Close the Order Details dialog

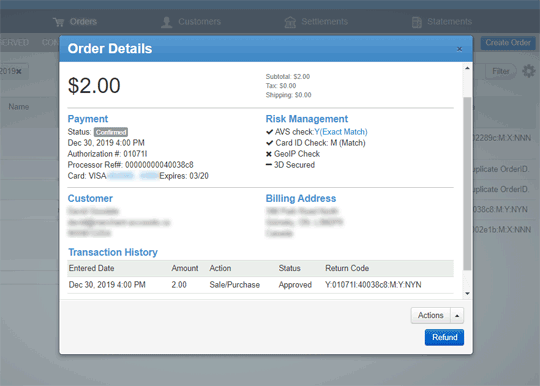[459, 49]
